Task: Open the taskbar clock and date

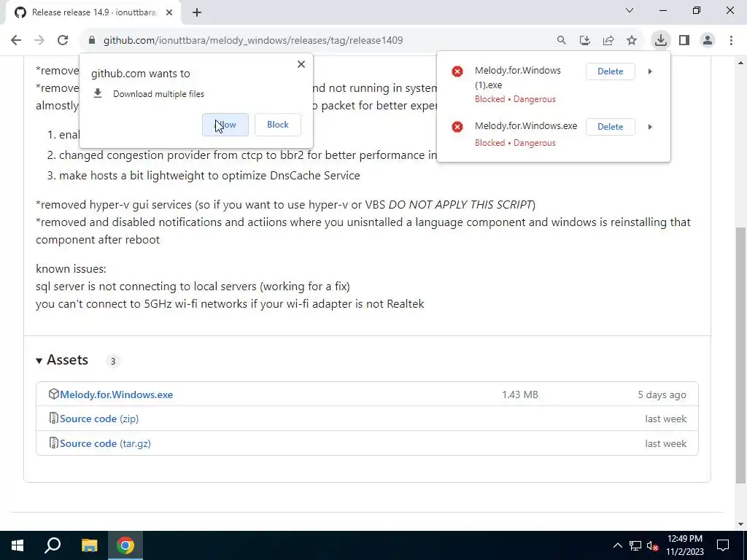Action: pos(684,545)
